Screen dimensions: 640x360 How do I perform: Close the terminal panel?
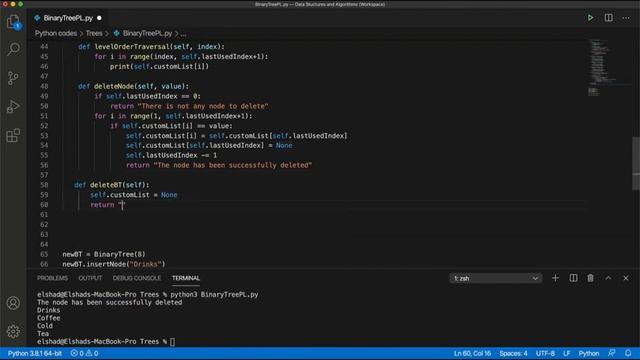[x=626, y=278]
